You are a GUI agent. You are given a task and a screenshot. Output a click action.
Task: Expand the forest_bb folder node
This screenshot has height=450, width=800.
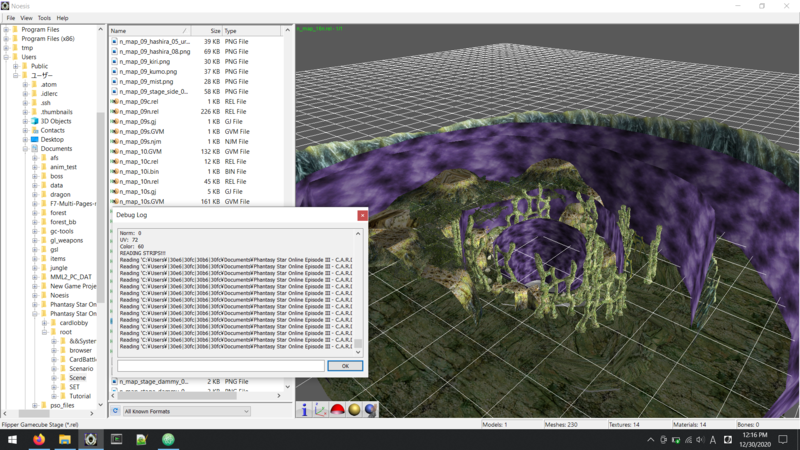click(x=35, y=222)
